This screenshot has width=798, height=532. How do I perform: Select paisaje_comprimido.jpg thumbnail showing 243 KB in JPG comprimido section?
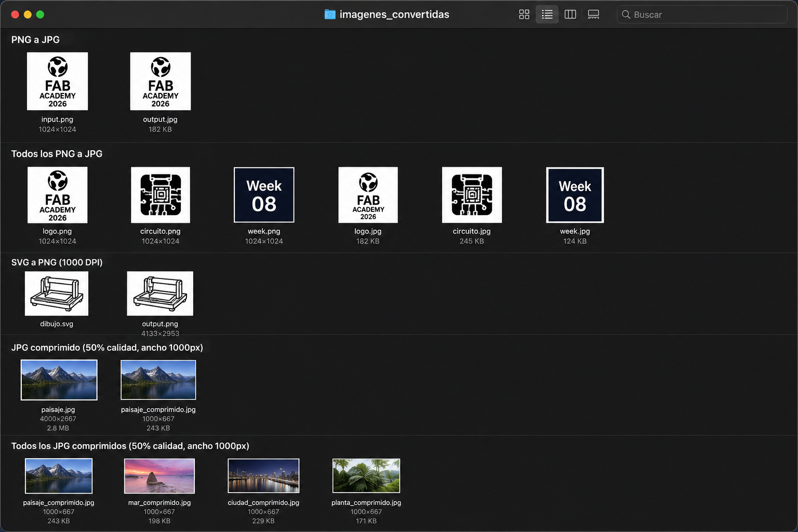(158, 380)
